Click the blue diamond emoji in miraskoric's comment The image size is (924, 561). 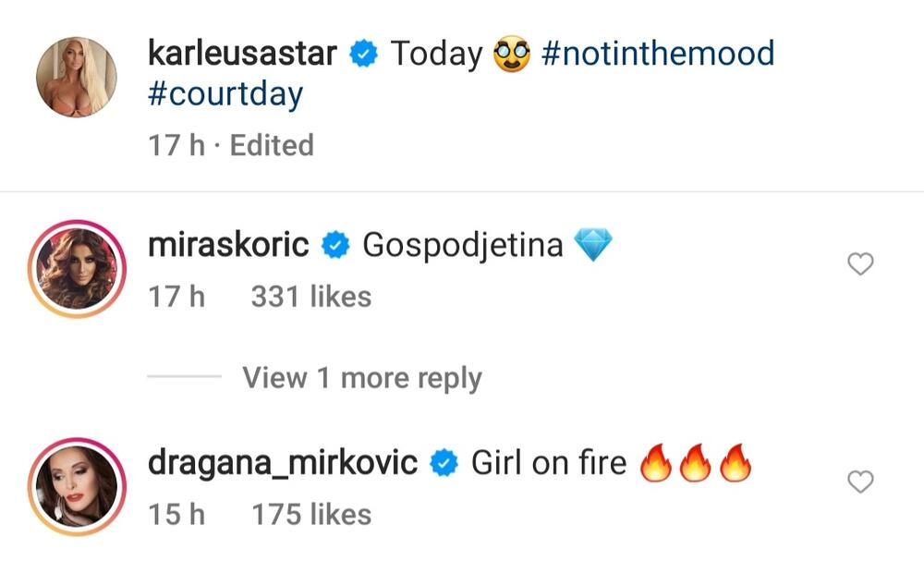(595, 243)
